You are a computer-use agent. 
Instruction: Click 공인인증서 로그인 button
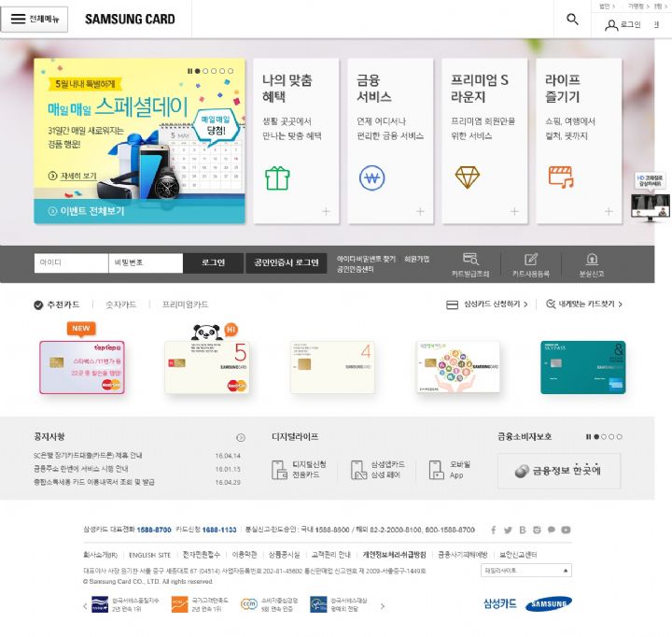click(x=286, y=262)
